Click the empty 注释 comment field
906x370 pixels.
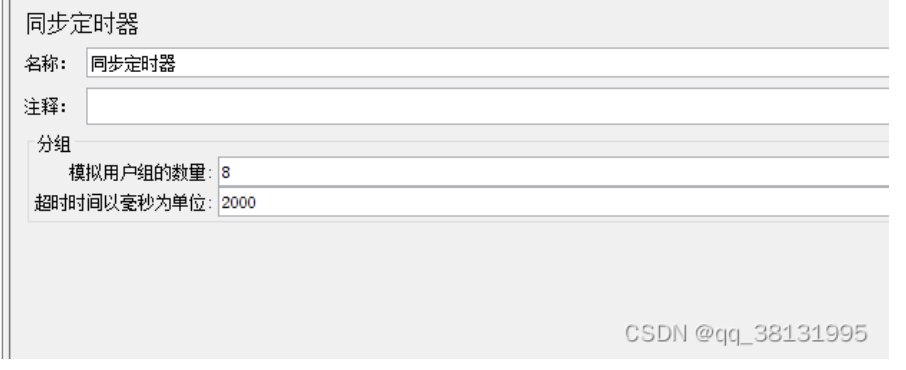pyautogui.click(x=488, y=106)
